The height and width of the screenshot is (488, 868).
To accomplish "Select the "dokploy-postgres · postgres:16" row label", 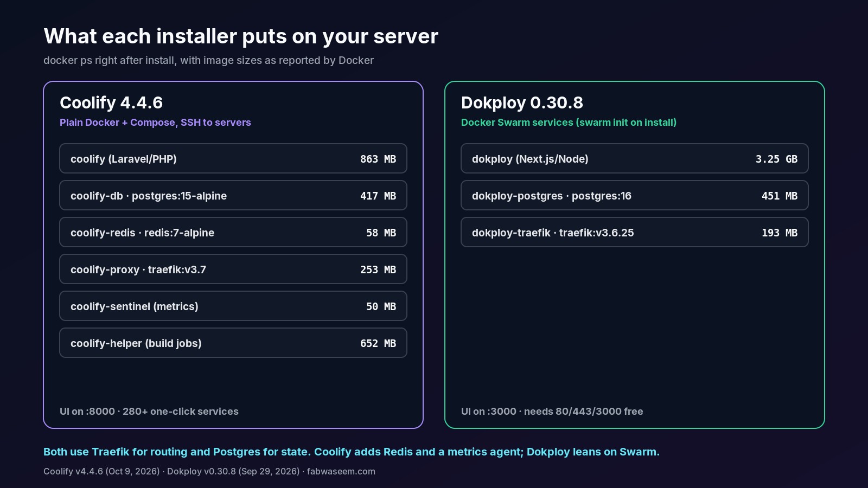I will click(552, 196).
